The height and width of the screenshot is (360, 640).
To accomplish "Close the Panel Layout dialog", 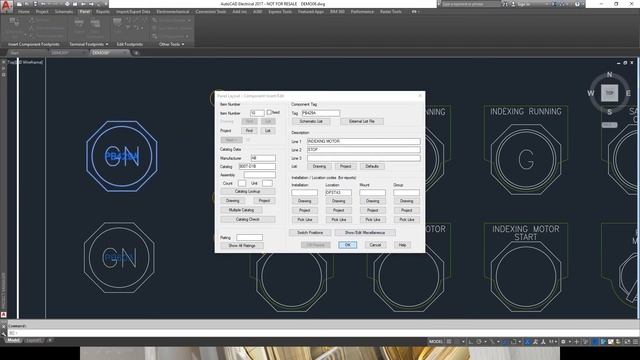I will (420, 96).
